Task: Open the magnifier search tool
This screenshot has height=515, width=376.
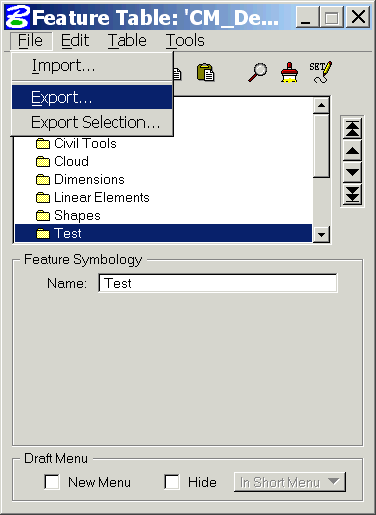Action: [x=257, y=72]
